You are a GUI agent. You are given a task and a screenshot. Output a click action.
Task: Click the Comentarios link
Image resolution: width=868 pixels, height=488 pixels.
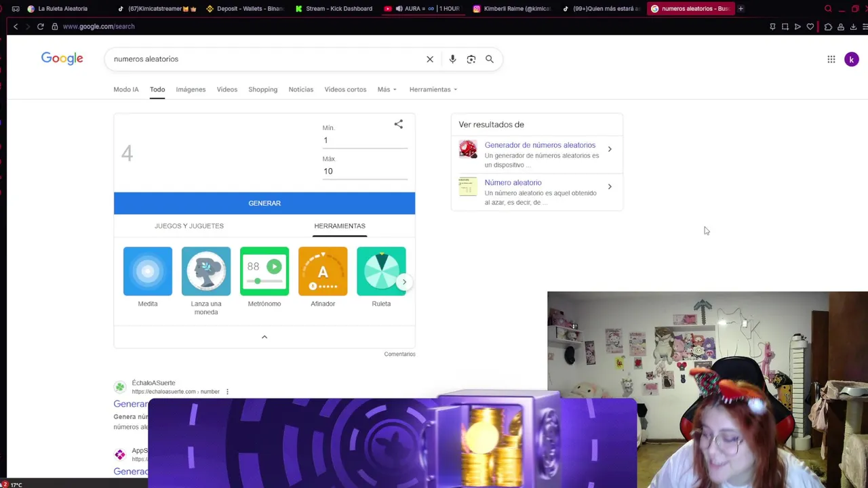click(x=399, y=354)
